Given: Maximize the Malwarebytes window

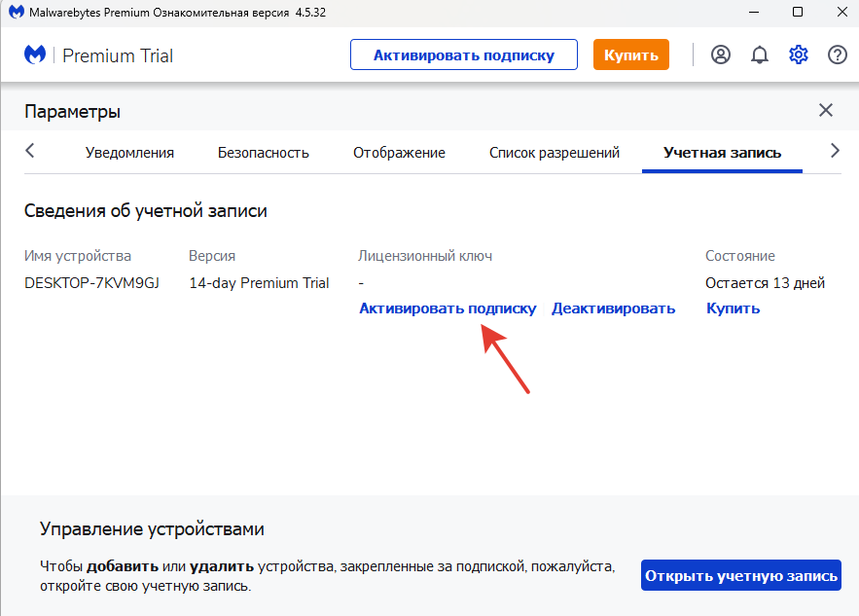Looking at the screenshot, I should coord(798,12).
